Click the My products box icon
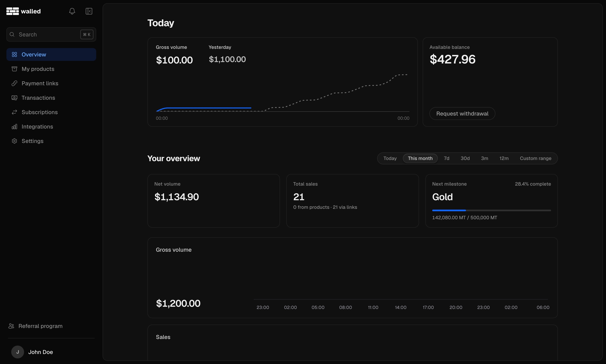This screenshot has height=364, width=606. point(14,69)
